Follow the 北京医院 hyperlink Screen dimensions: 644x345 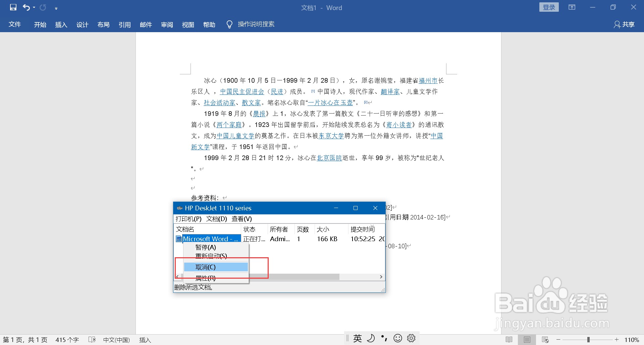point(329,158)
